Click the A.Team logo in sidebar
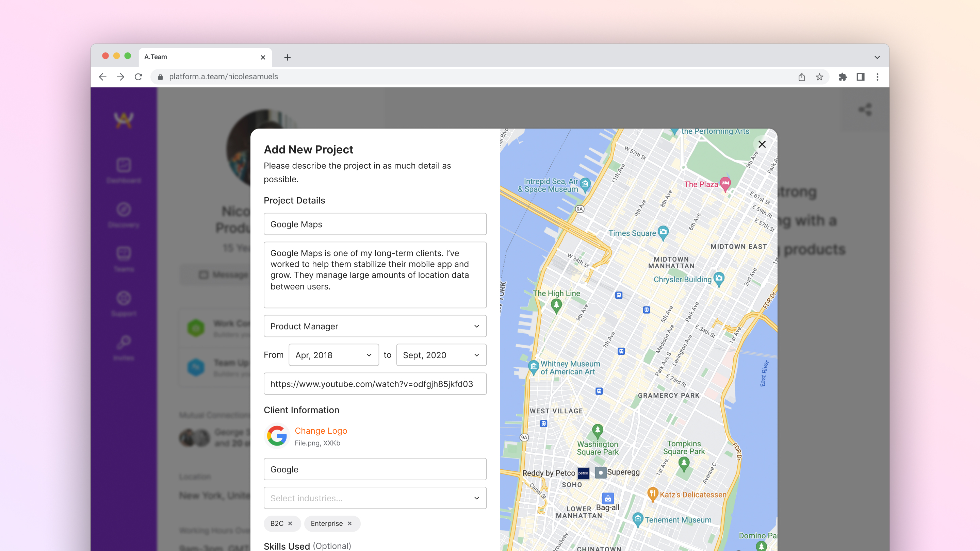980x551 pixels. pos(124,120)
